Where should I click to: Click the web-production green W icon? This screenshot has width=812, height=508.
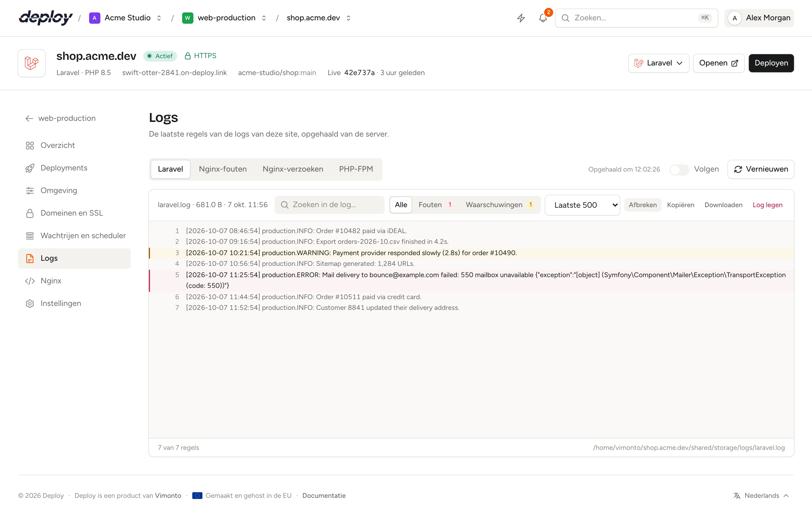187,18
